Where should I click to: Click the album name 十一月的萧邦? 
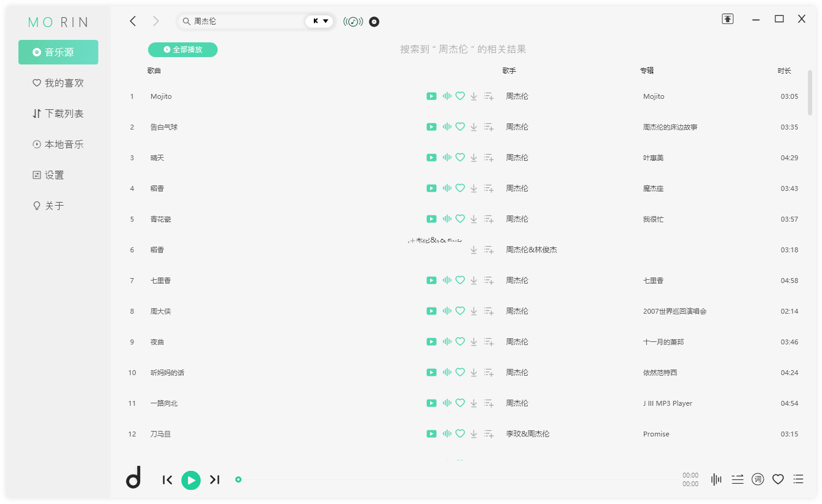(663, 342)
